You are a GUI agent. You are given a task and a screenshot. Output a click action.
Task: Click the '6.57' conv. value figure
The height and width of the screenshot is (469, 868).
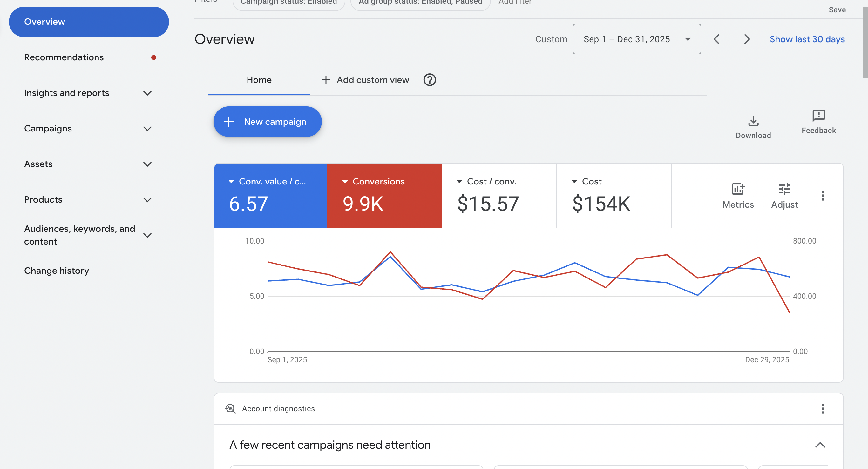pyautogui.click(x=248, y=204)
